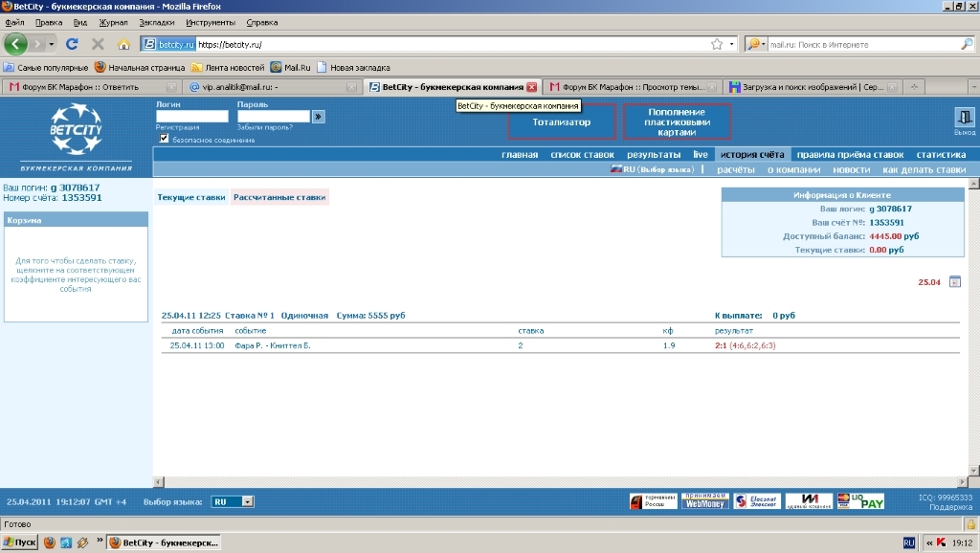
Task: Click the WebMoney payment logo
Action: tap(704, 501)
